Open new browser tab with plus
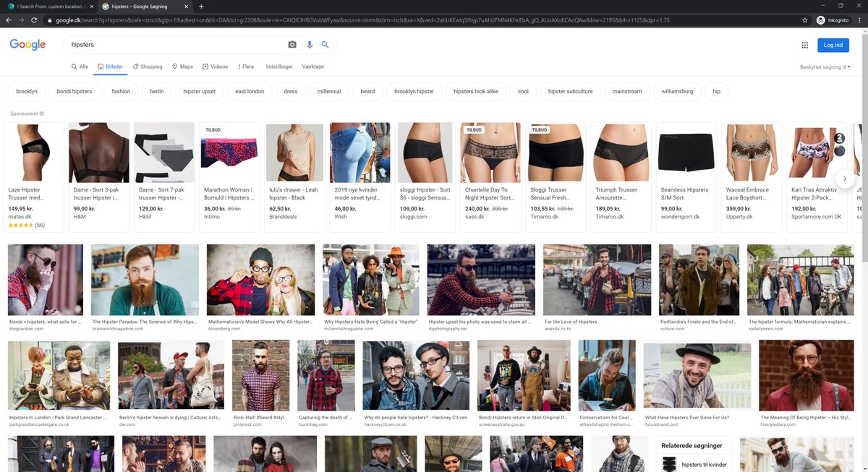 [202, 7]
